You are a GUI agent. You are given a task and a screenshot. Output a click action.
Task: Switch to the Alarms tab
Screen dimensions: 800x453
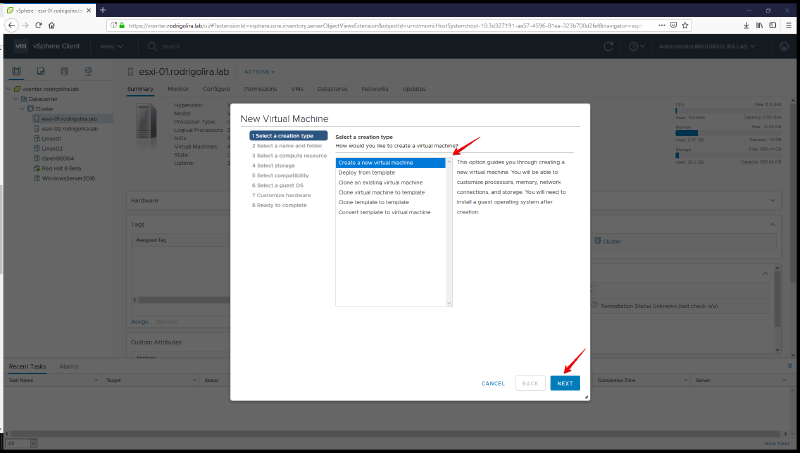(69, 366)
